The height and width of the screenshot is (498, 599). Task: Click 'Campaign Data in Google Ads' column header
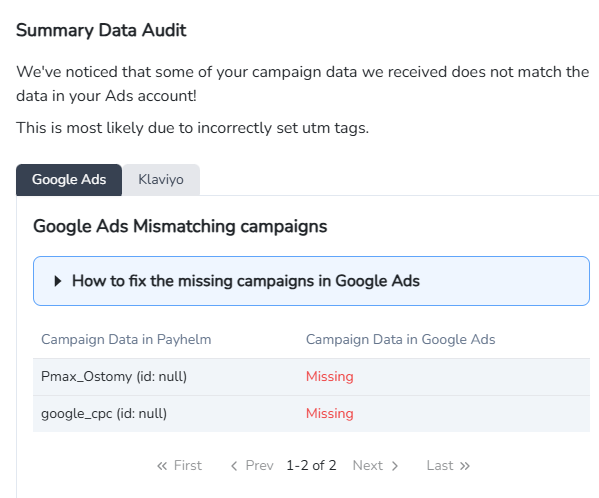(x=400, y=340)
